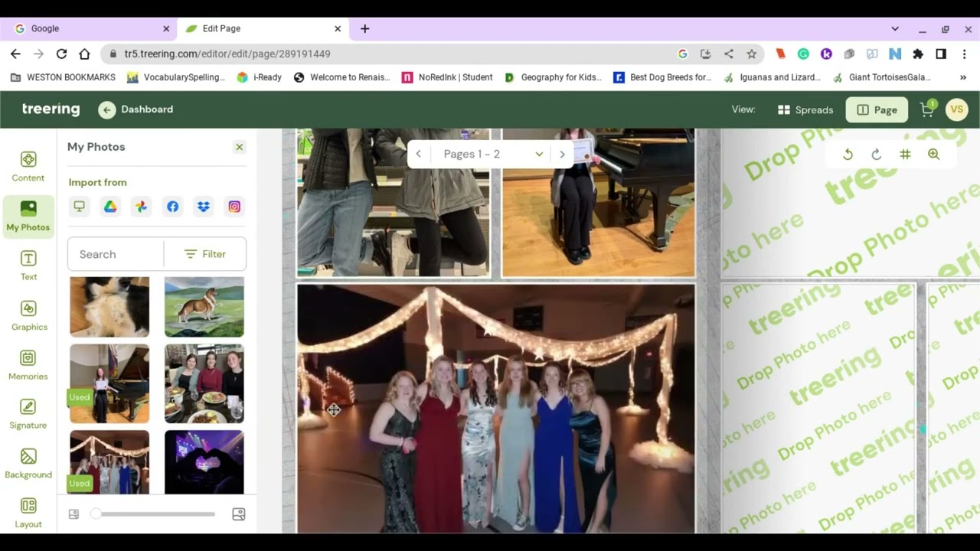Click the redo arrow icon
The image size is (980, 551).
click(877, 155)
